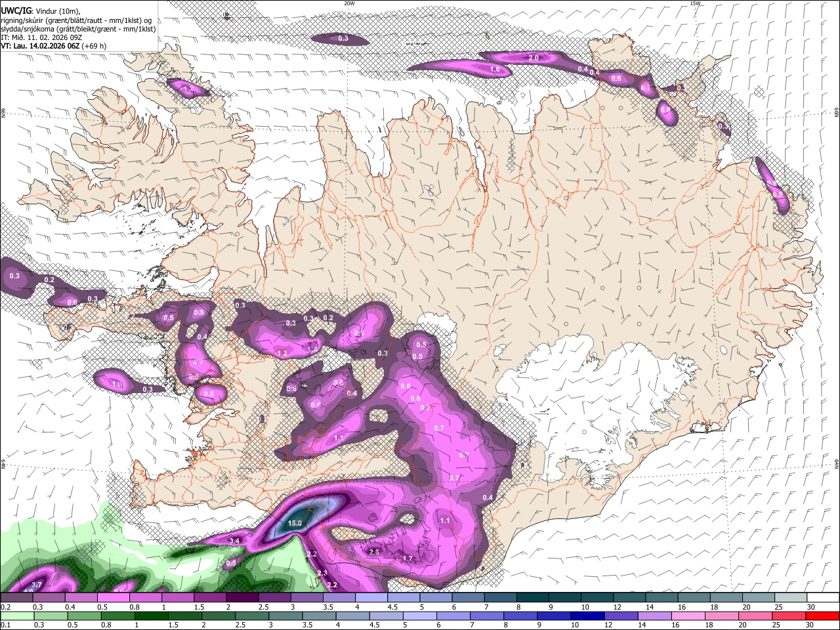Select the darkest purple 2–2.5 snow swatch
The image size is (840, 630).
coord(241,598)
